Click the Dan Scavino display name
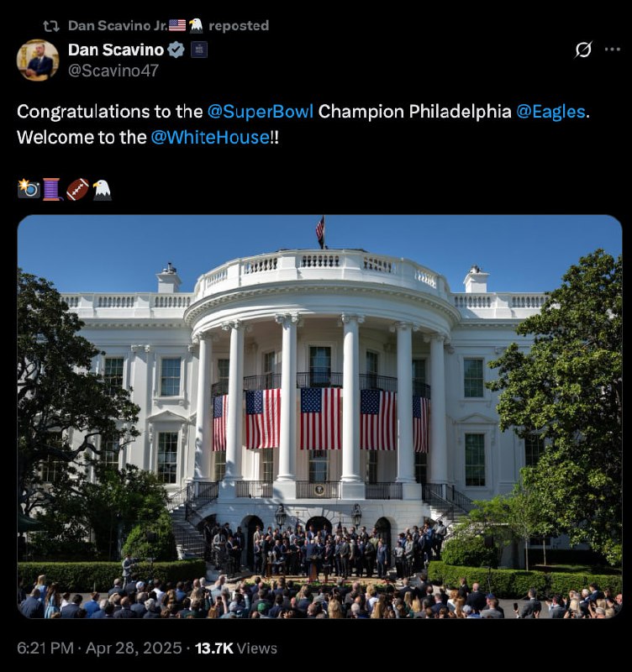 point(116,50)
